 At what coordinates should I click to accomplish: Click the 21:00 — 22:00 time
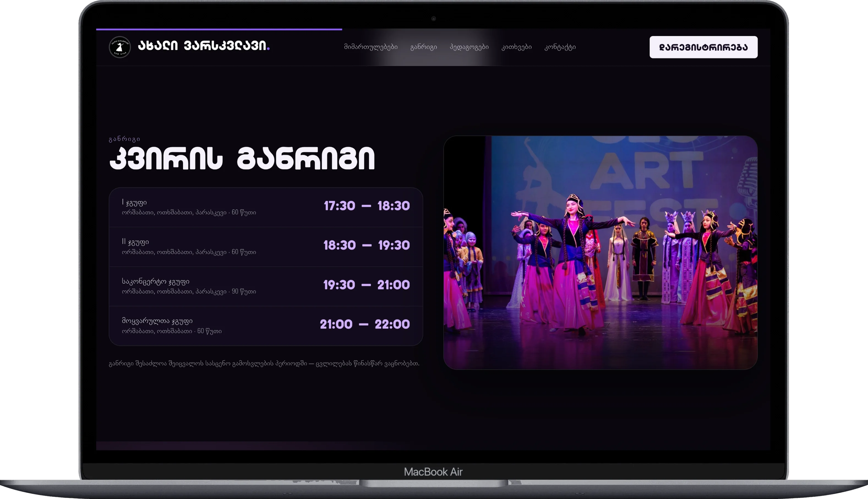[365, 324]
